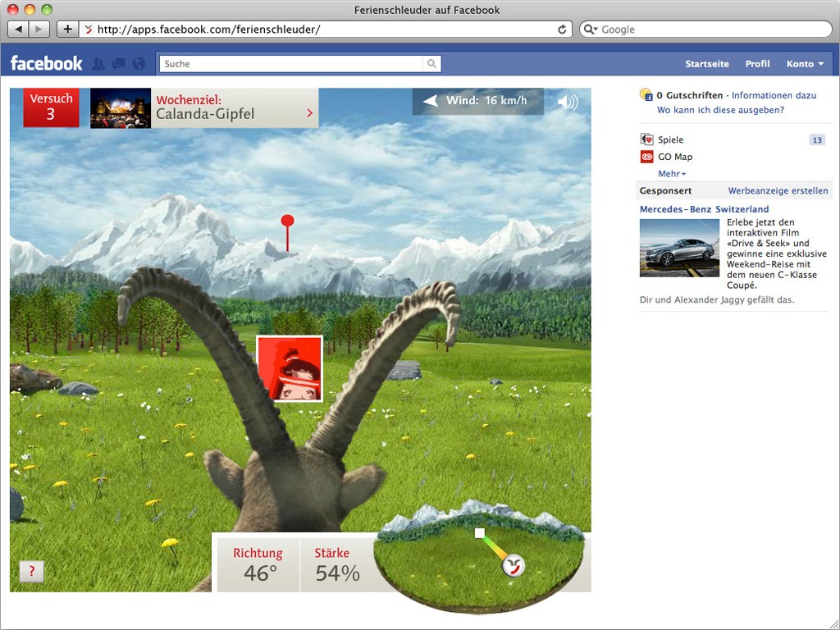Open Facebook friend requests icon
This screenshot has width=840, height=630.
[98, 64]
